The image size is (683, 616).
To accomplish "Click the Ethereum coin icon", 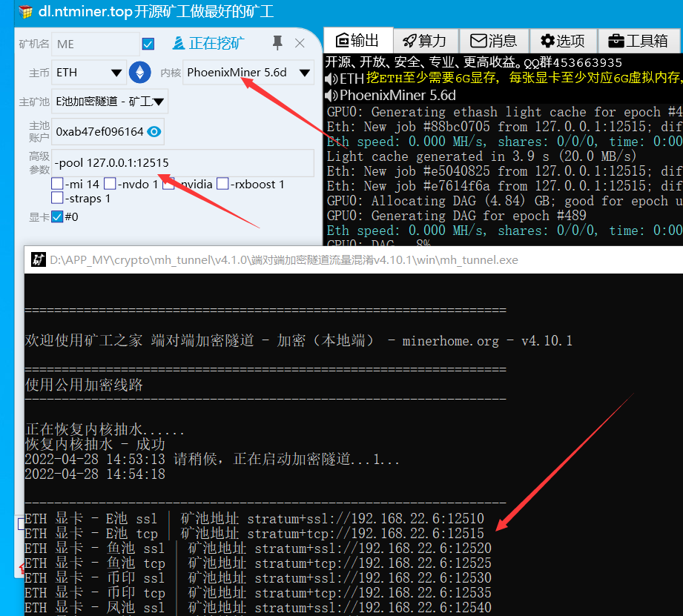I will point(140,72).
